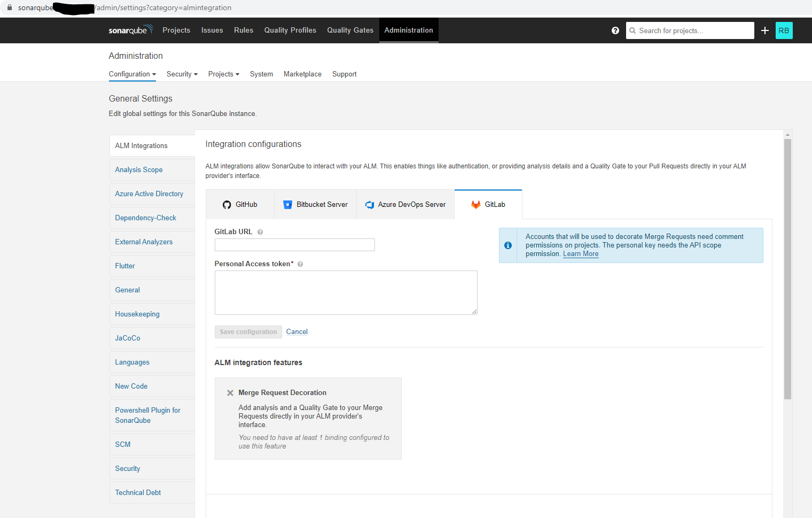Image resolution: width=812 pixels, height=518 pixels.
Task: Switch to the Bitbucket Server tab
Action: 315,205
